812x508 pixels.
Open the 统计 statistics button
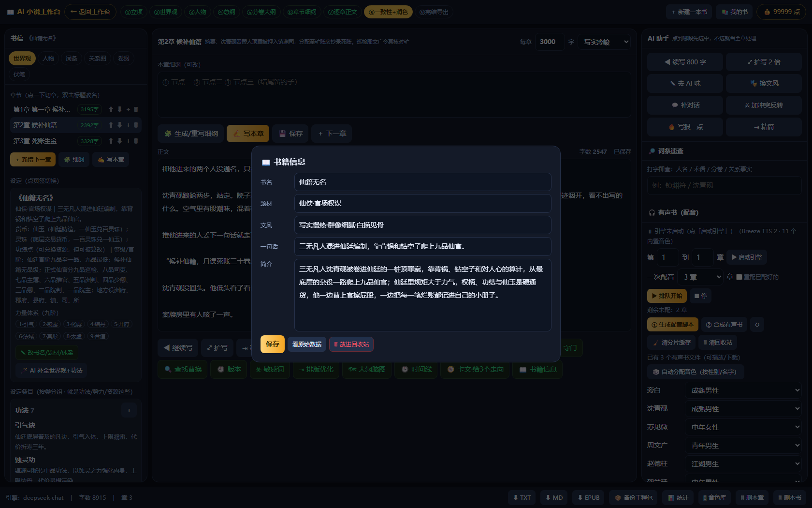click(x=678, y=497)
